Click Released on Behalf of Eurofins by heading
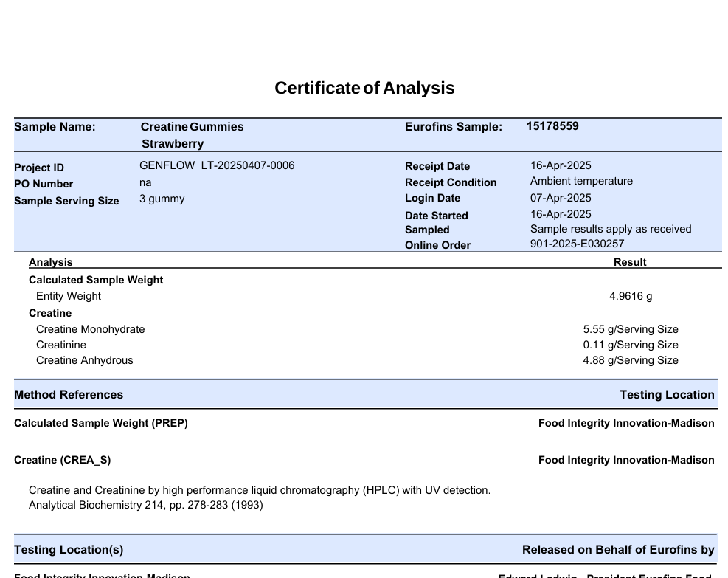728x578 pixels. 618,550
